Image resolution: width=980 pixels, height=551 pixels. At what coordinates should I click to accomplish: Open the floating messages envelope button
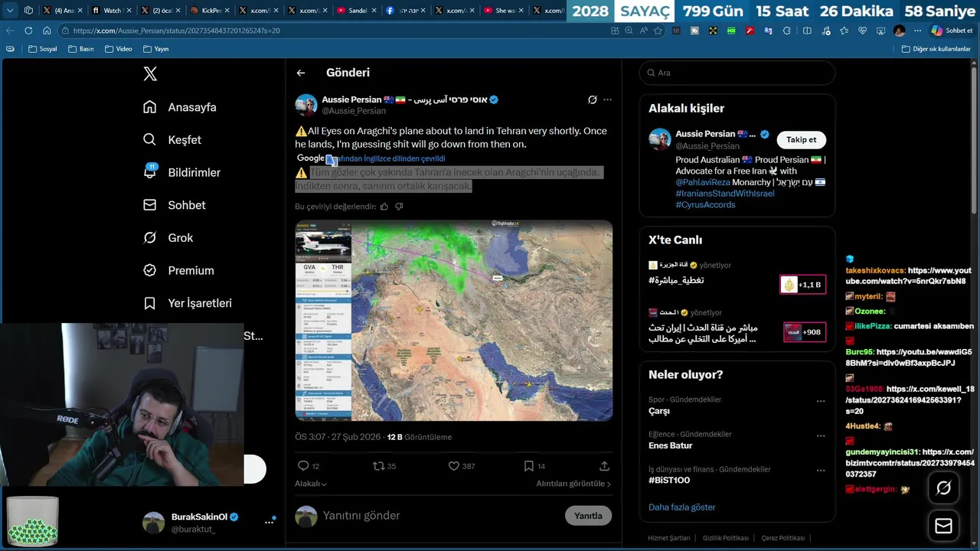(x=943, y=526)
